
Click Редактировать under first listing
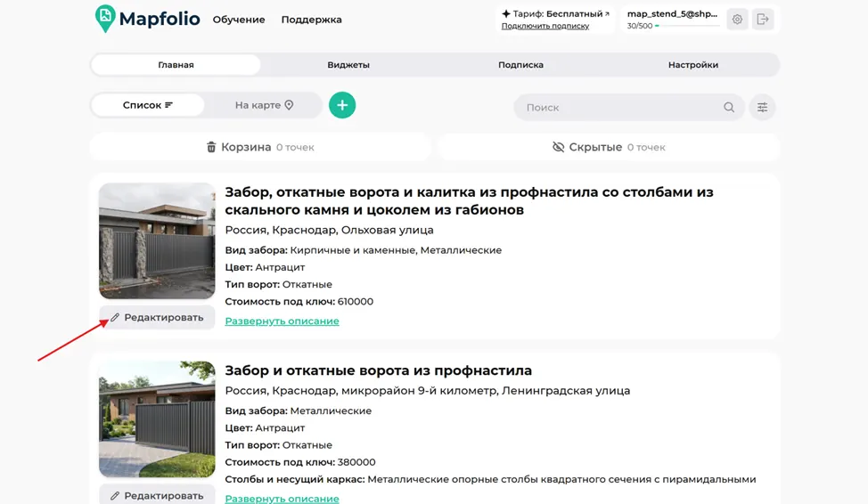pyautogui.click(x=157, y=318)
